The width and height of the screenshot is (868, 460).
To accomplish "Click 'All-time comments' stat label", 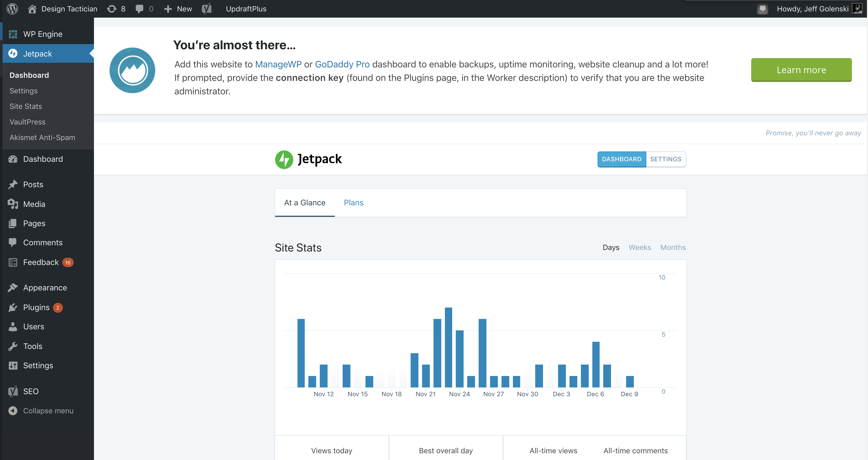I will pyautogui.click(x=635, y=451).
